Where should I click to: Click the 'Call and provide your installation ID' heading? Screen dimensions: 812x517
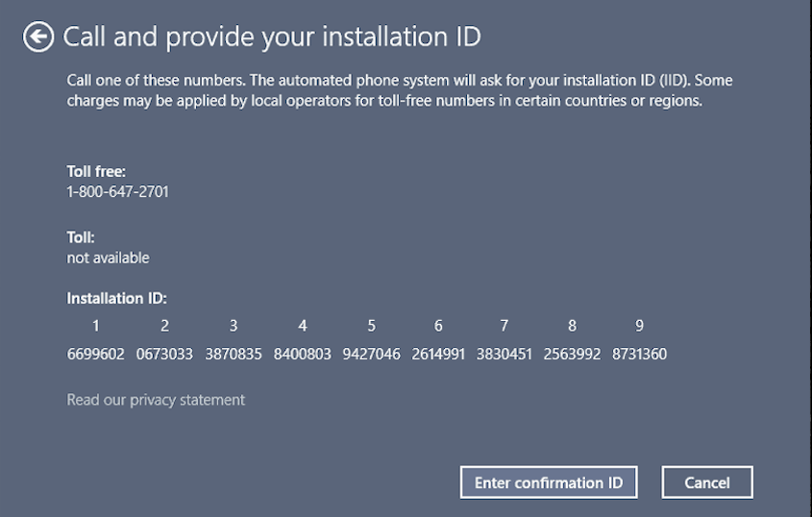(272, 37)
